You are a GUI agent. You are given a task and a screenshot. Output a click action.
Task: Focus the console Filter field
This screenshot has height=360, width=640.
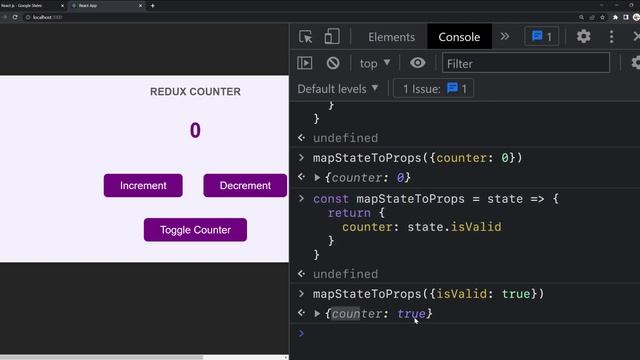[526, 63]
